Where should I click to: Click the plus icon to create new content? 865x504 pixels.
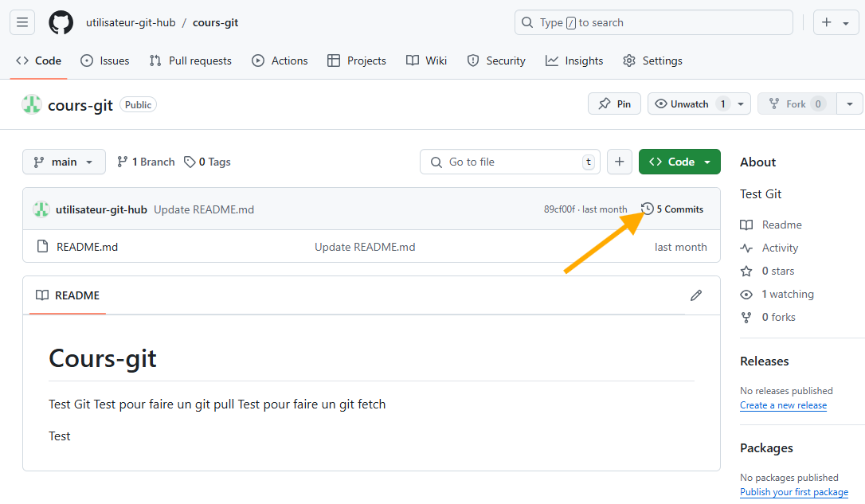point(619,162)
